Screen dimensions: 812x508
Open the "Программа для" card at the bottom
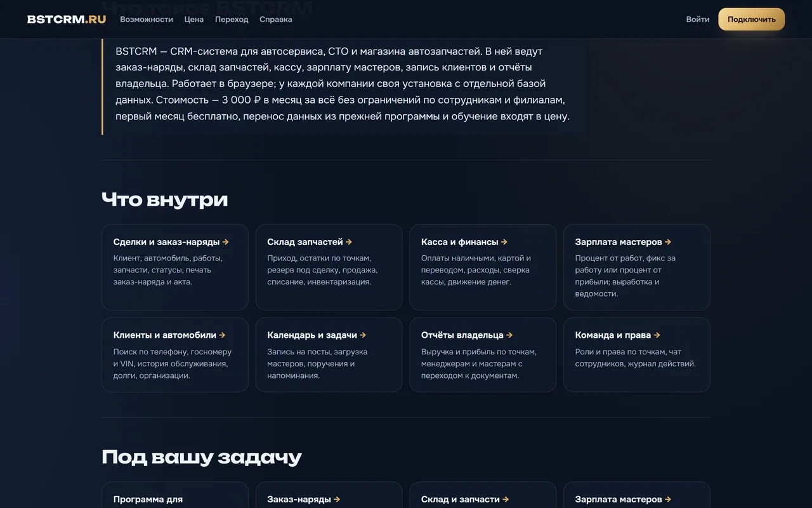175,495
